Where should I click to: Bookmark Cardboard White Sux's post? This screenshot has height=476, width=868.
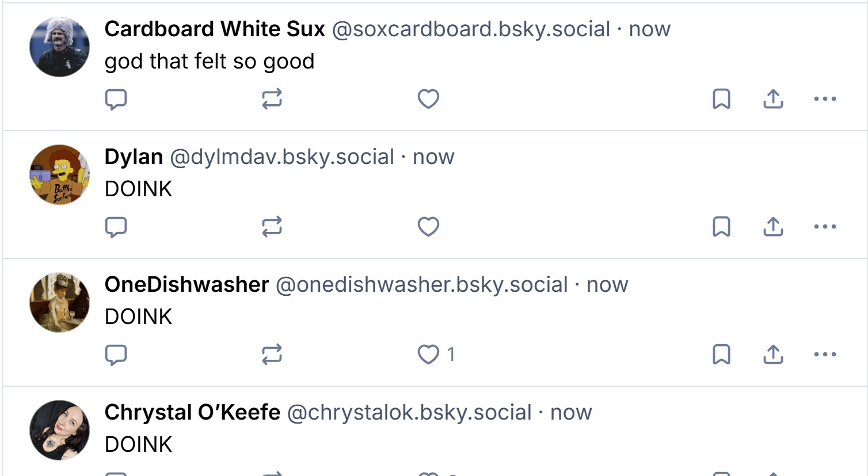(721, 99)
